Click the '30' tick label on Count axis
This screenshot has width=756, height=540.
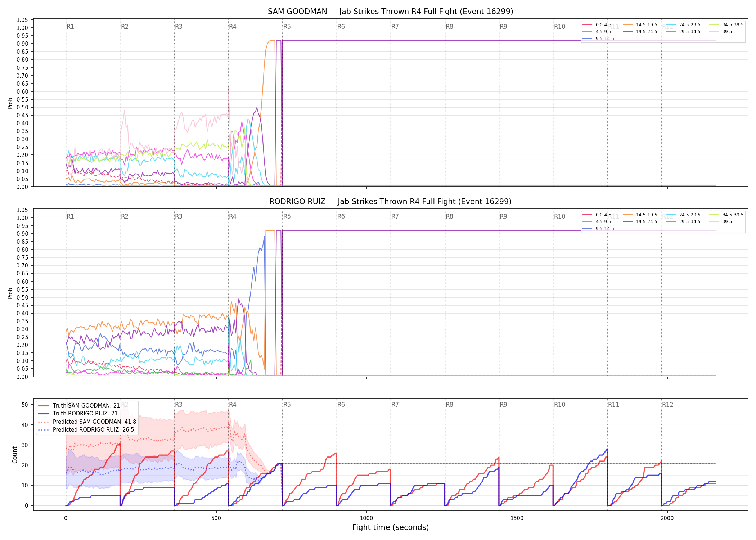[x=25, y=445]
